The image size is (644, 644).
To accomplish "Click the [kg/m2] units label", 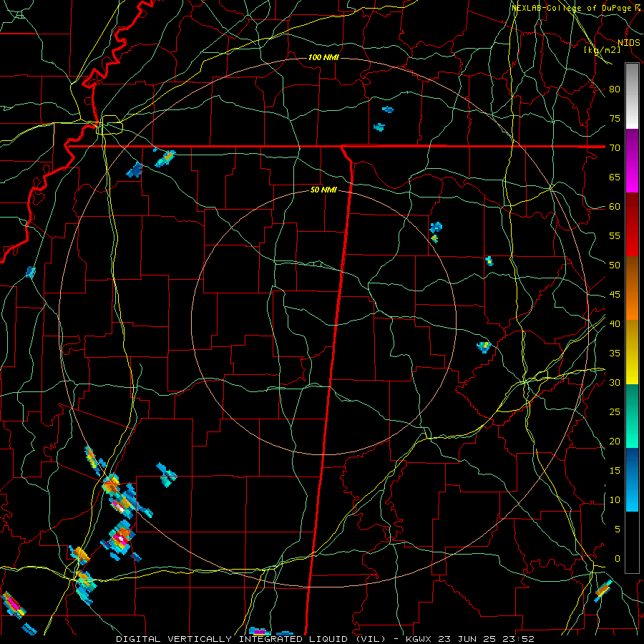I will (602, 50).
